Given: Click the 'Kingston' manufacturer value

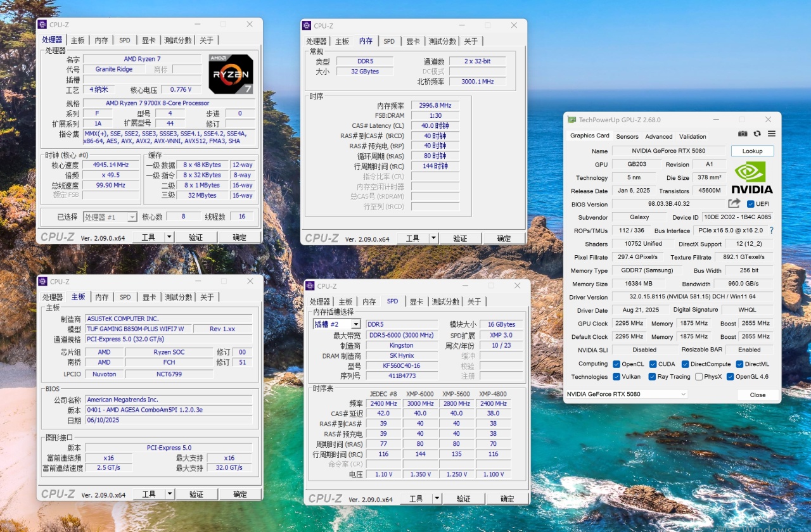Looking at the screenshot, I should tap(402, 346).
